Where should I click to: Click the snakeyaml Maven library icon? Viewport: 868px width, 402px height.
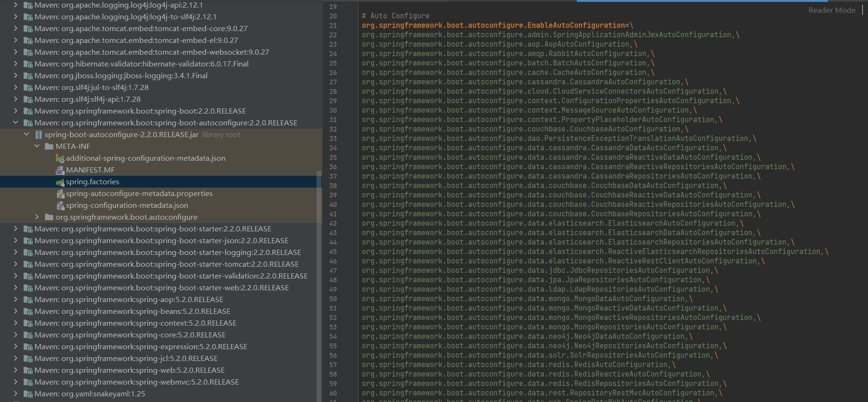point(28,394)
